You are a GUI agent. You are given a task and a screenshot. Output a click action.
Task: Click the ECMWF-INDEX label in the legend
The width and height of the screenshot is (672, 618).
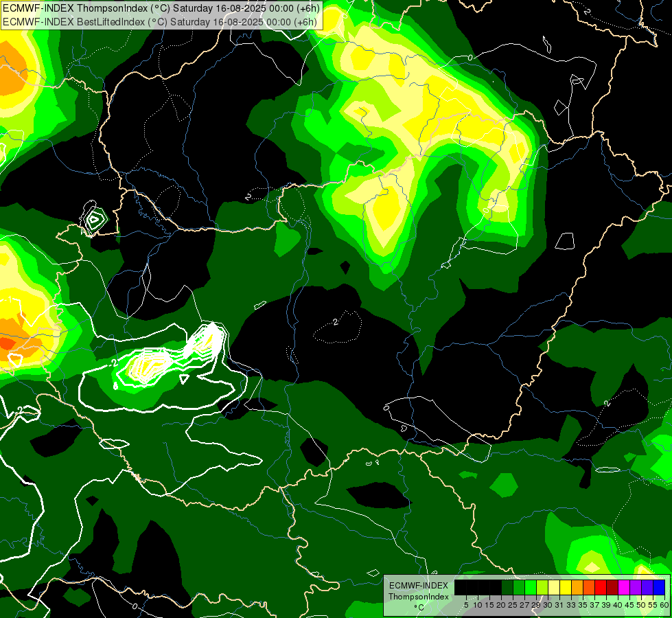tap(419, 586)
